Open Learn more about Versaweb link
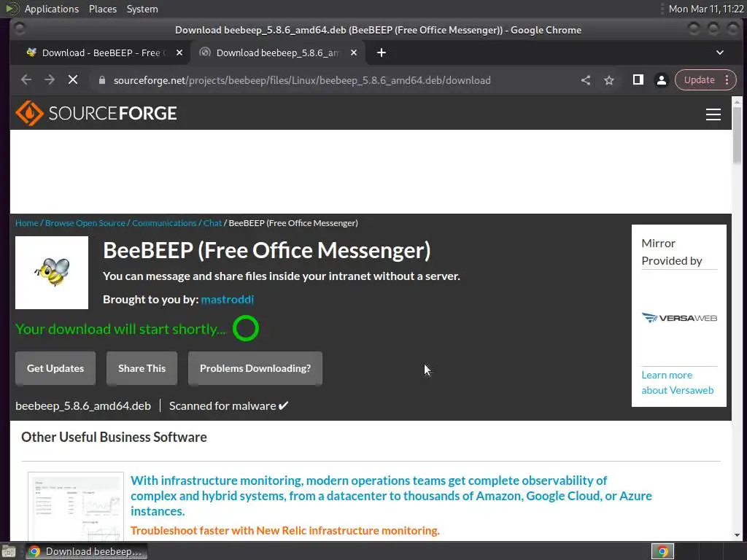This screenshot has width=747, height=560. pos(678,382)
